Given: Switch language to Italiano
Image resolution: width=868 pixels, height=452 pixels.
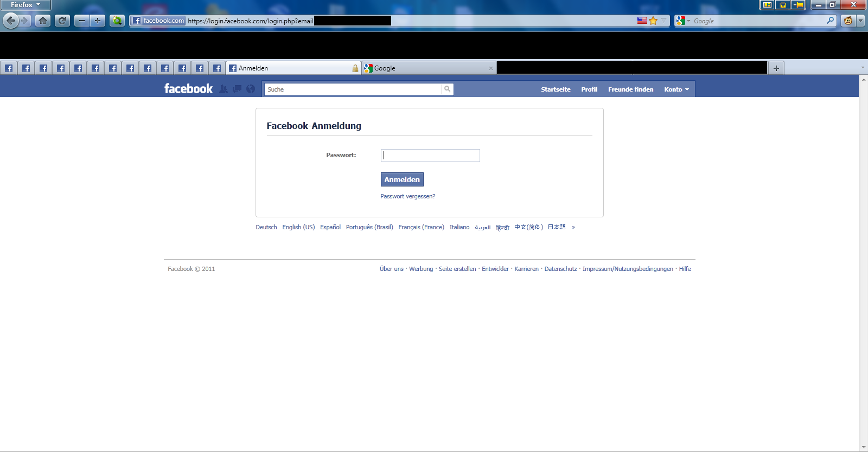Looking at the screenshot, I should tap(459, 227).
